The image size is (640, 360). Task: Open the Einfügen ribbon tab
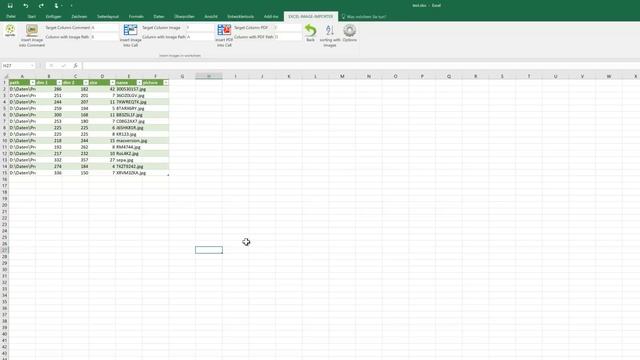tap(53, 17)
